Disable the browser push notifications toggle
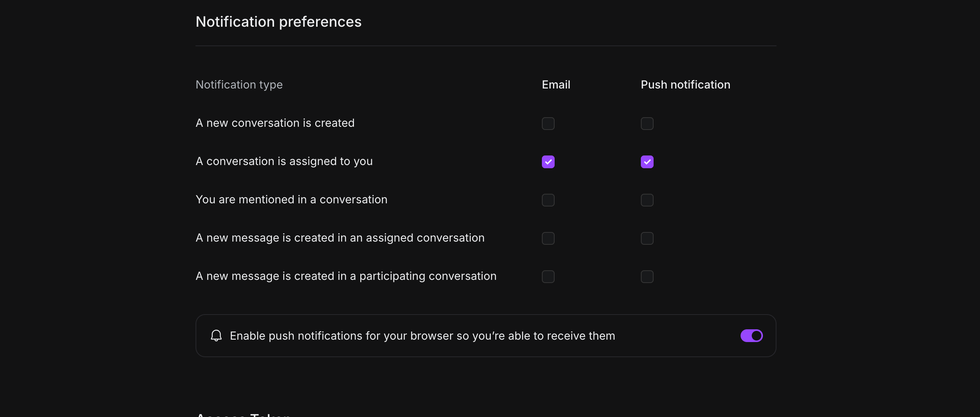The image size is (980, 417). click(x=751, y=336)
